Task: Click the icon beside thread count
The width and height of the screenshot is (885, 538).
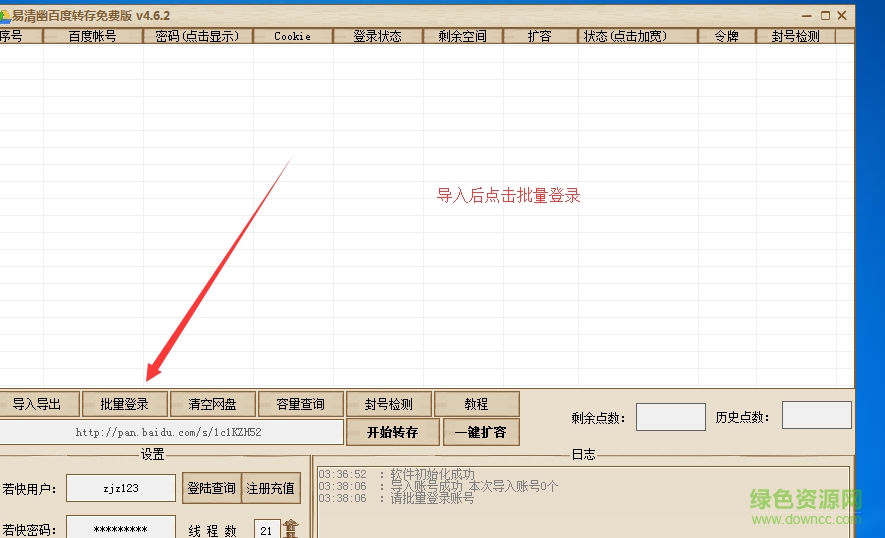Action: click(291, 528)
